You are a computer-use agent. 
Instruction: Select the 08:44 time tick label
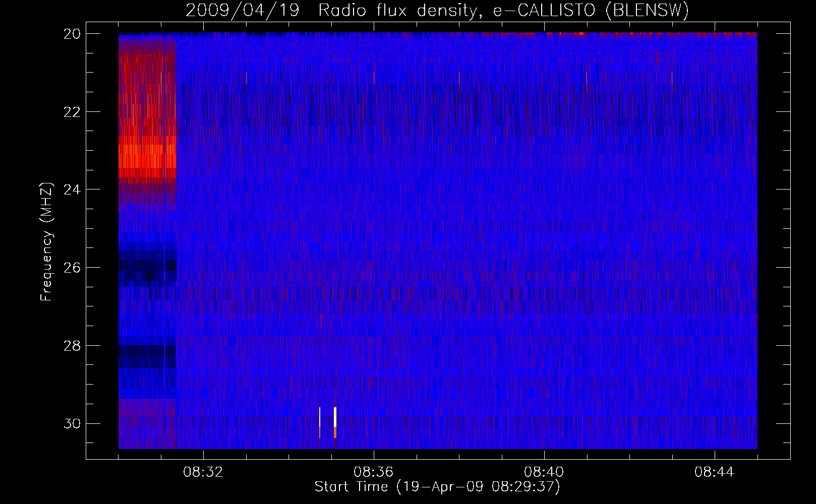click(x=715, y=472)
